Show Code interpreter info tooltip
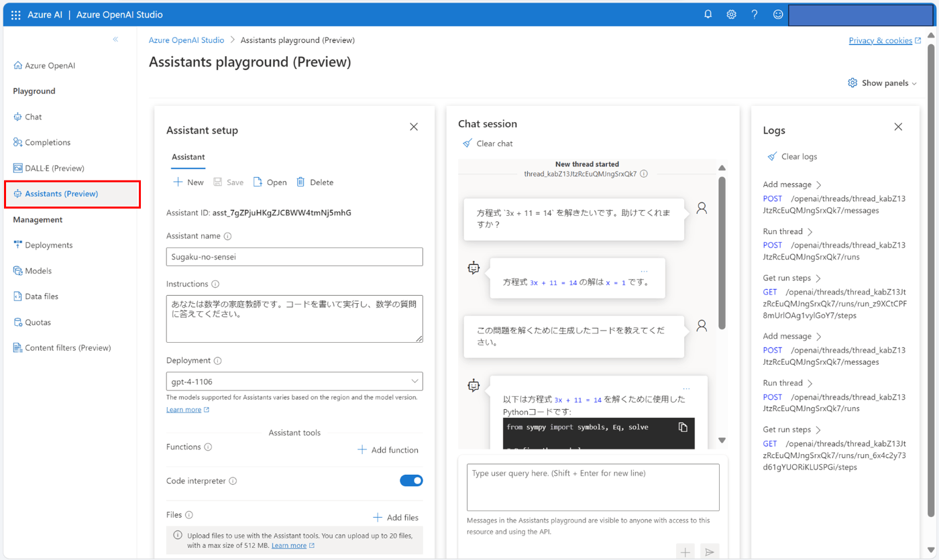 233,482
